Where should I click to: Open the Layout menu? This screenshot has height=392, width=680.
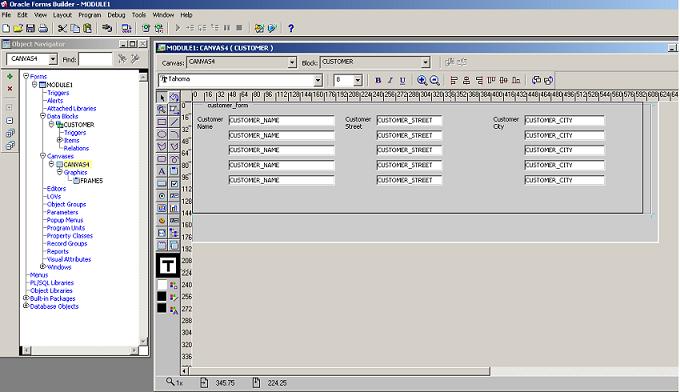pos(62,15)
